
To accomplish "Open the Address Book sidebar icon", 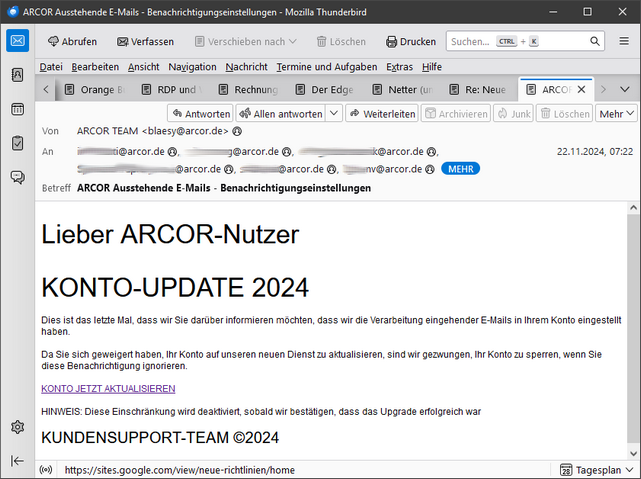I will click(18, 75).
